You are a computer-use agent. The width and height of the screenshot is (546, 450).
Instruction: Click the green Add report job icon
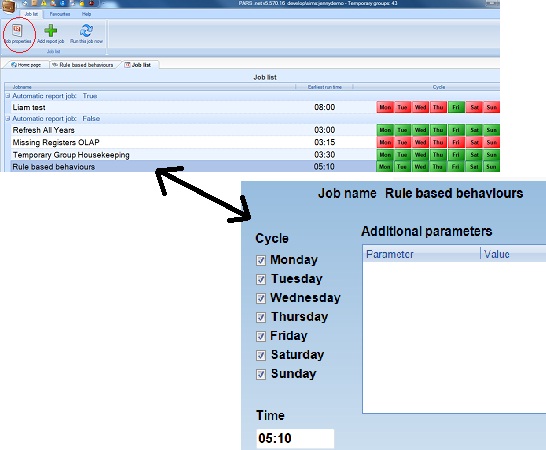(x=51, y=33)
